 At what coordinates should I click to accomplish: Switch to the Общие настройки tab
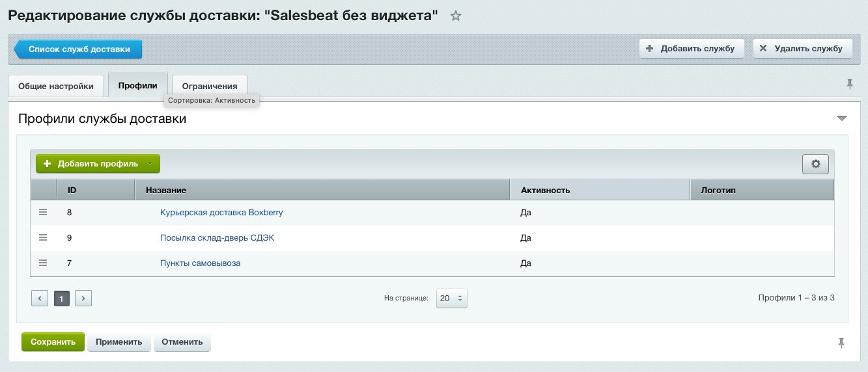click(56, 86)
